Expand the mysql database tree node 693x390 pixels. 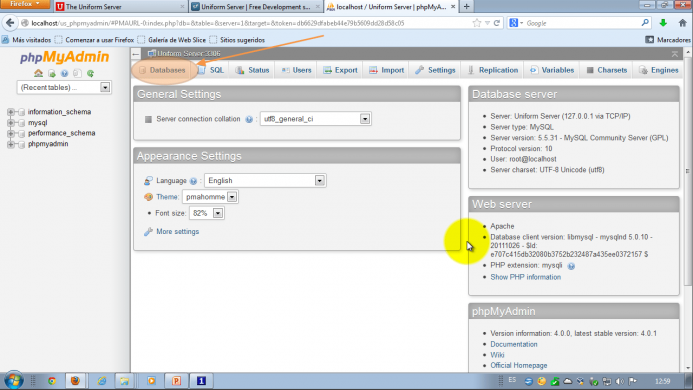pyautogui.click(x=11, y=122)
